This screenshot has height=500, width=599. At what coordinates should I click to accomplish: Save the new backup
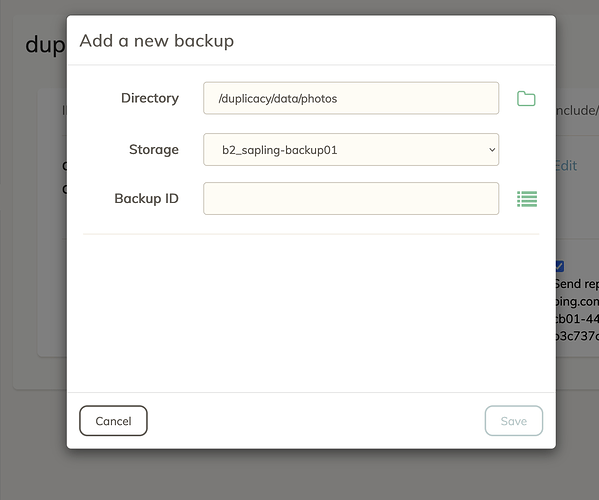coord(514,421)
